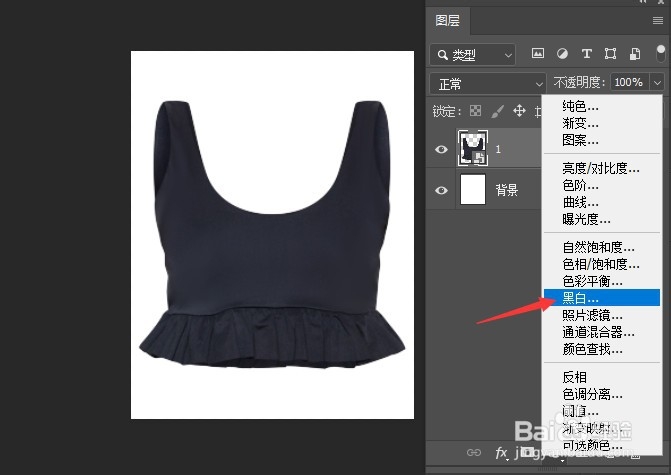Screen dimensions: 671x475
Task: Select 色调分离... posterize adjustment
Action: pos(602,394)
